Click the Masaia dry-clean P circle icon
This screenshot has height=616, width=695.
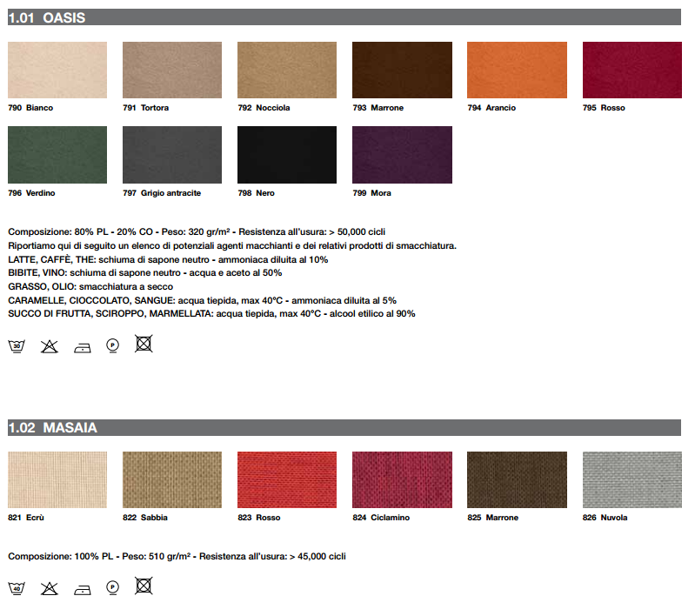coord(113,587)
